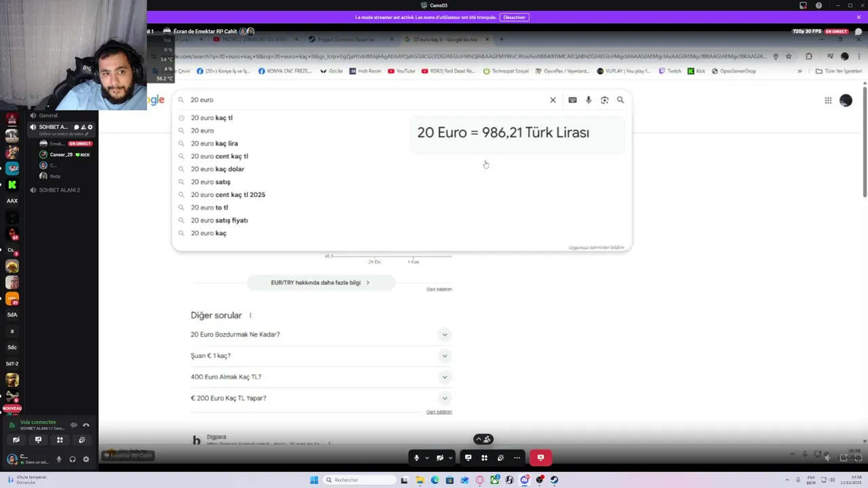This screenshot has width=868, height=488.
Task: Click the red 'NOUVEAU' badge in sidebar
Action: click(x=12, y=408)
